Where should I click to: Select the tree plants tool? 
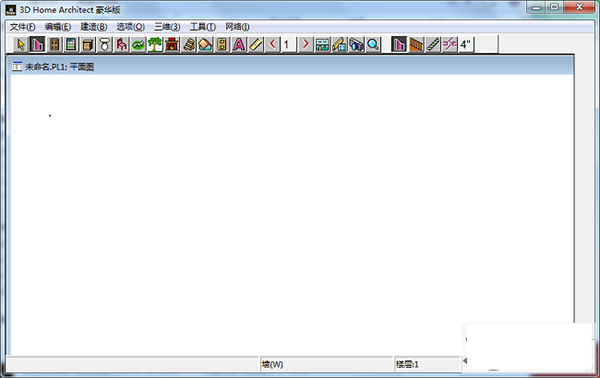155,45
